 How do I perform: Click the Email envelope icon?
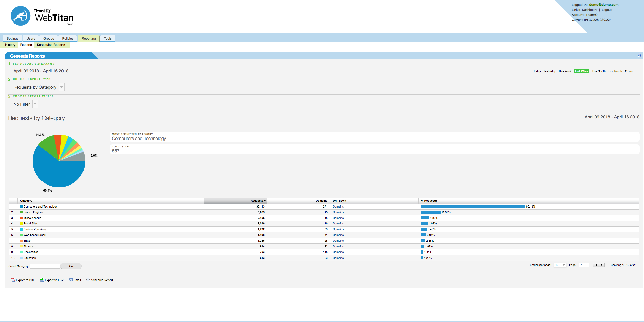71,280
